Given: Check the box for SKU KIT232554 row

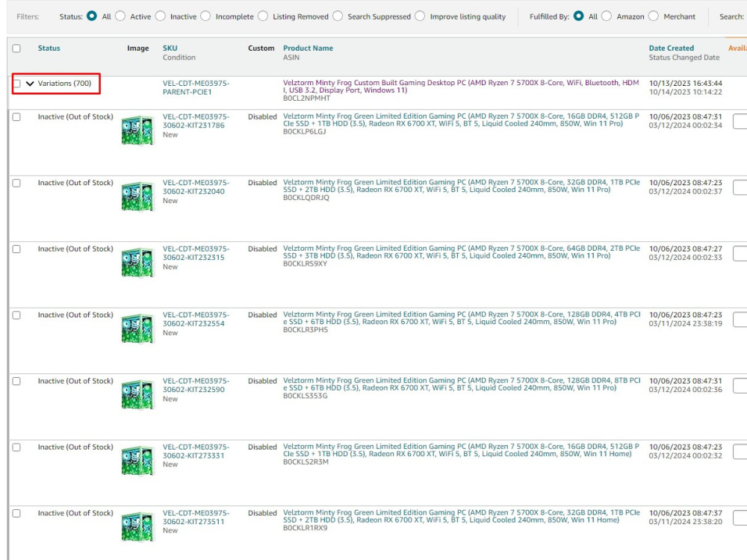Looking at the screenshot, I should click(16, 315).
